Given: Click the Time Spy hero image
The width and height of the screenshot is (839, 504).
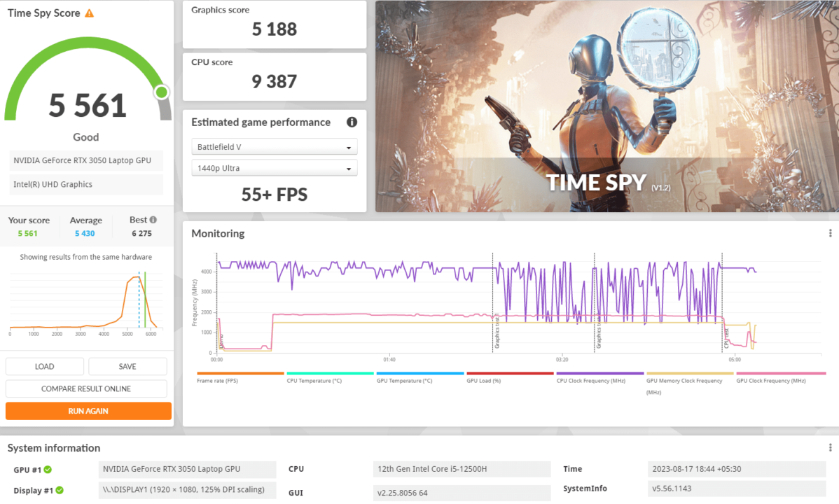Looking at the screenshot, I should click(x=606, y=106).
